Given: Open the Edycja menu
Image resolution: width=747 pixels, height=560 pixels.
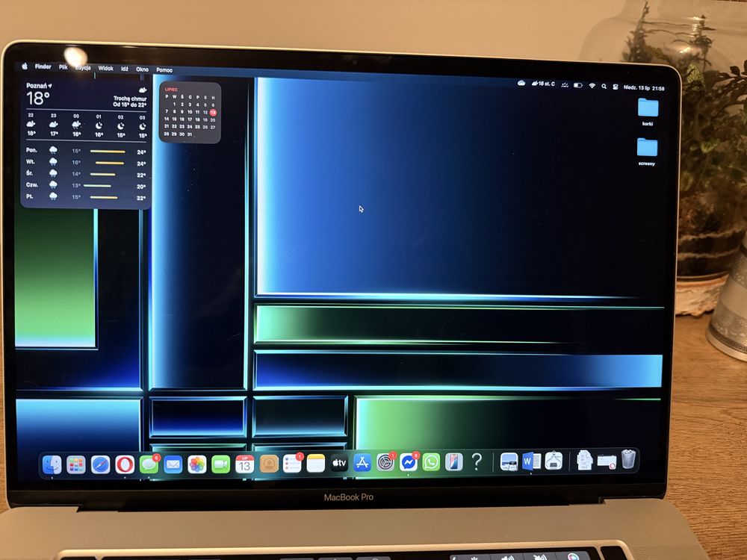Looking at the screenshot, I should click(x=83, y=68).
